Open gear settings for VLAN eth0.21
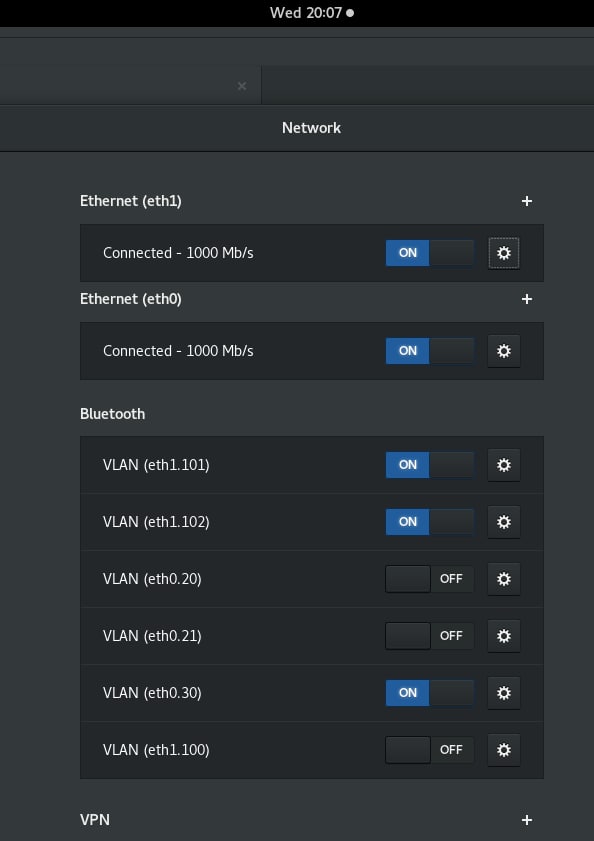Viewport: 594px width, 841px height. pos(503,636)
